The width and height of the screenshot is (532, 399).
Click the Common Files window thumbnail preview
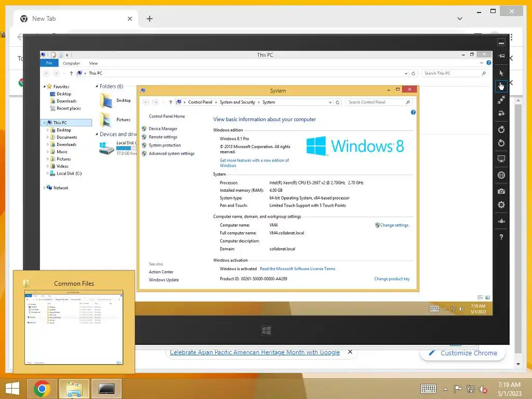(x=74, y=327)
